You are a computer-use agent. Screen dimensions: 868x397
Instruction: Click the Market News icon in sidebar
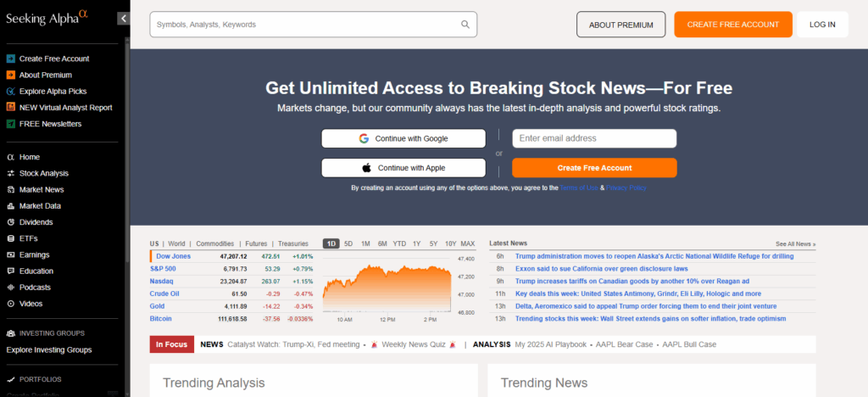coord(10,189)
